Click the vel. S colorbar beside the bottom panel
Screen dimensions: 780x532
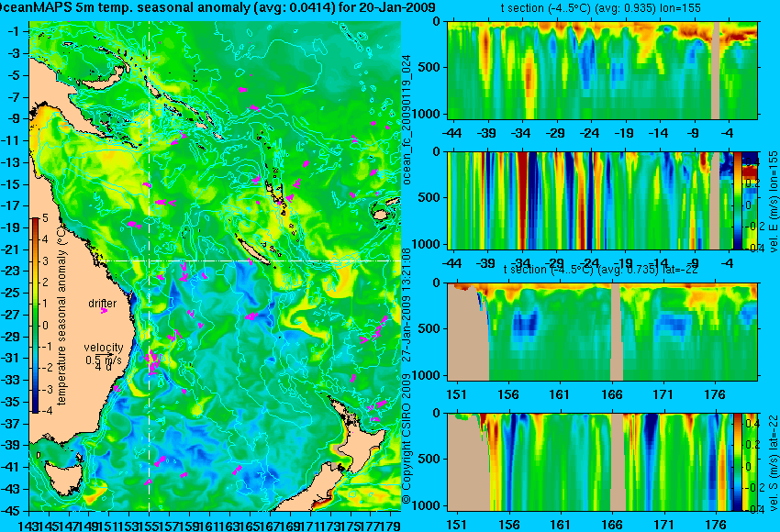coord(738,462)
